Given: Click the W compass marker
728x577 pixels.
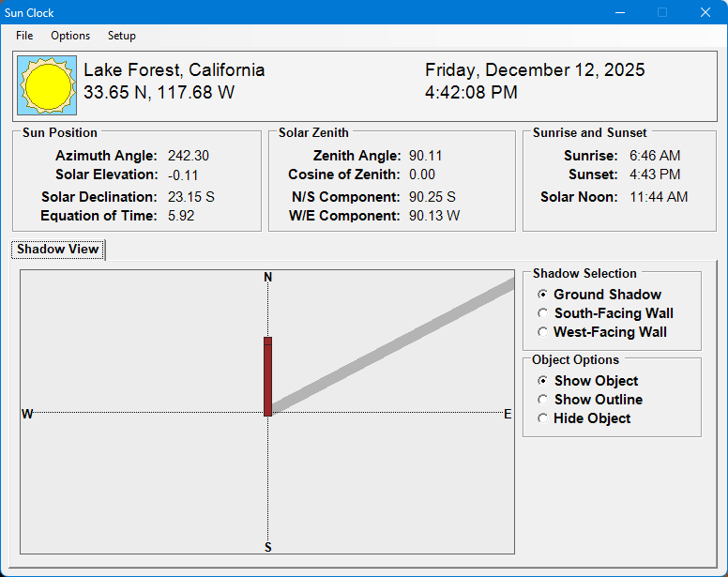Looking at the screenshot, I should [x=27, y=414].
